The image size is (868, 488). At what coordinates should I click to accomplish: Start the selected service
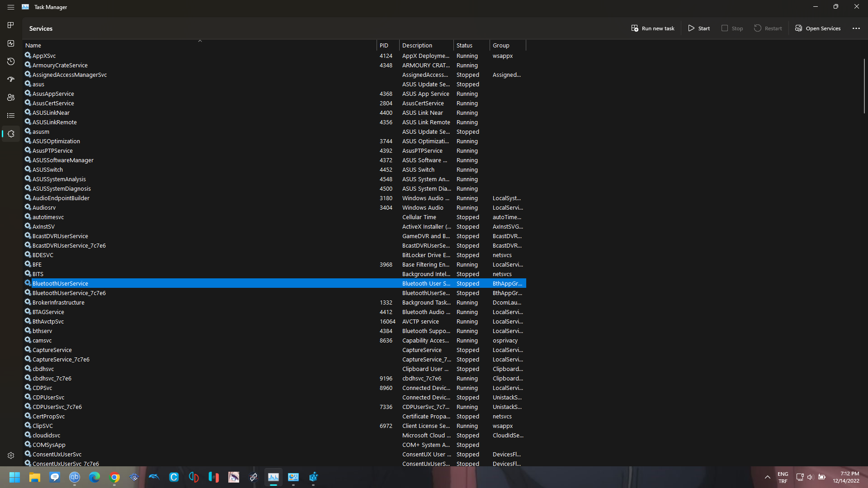click(x=699, y=28)
